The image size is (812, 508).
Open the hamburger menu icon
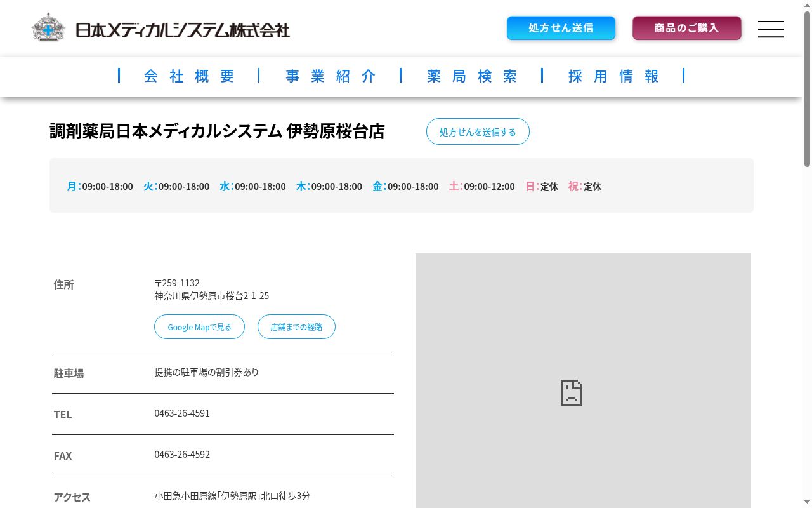click(771, 29)
